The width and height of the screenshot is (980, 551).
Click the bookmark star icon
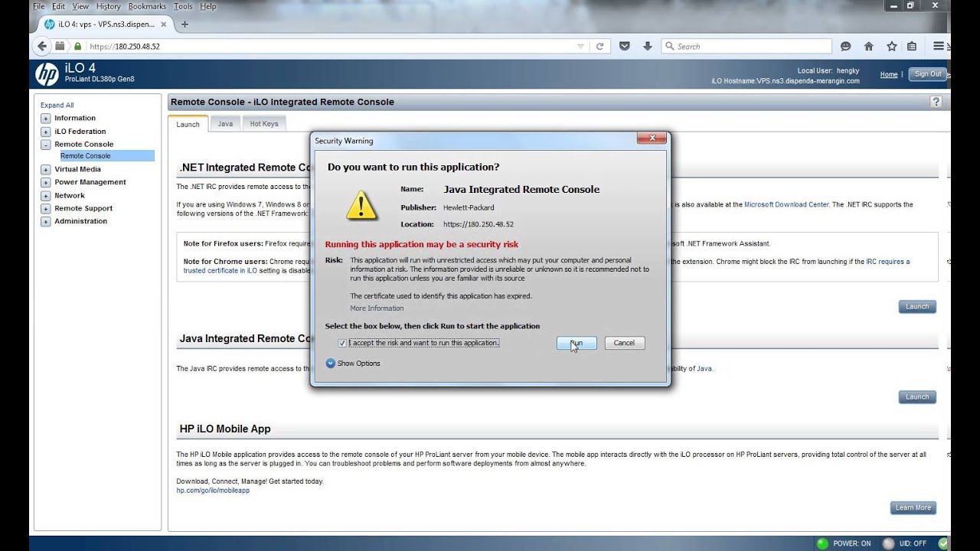coord(891,46)
